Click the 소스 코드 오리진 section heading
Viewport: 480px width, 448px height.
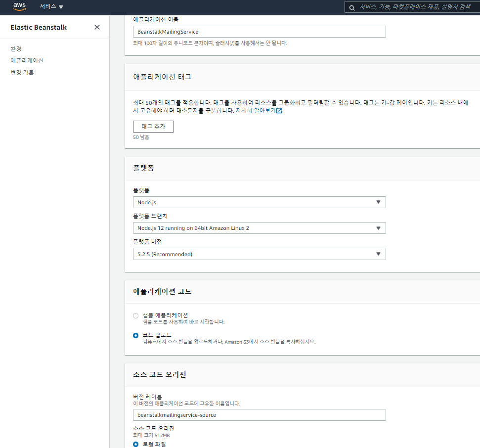(x=160, y=374)
